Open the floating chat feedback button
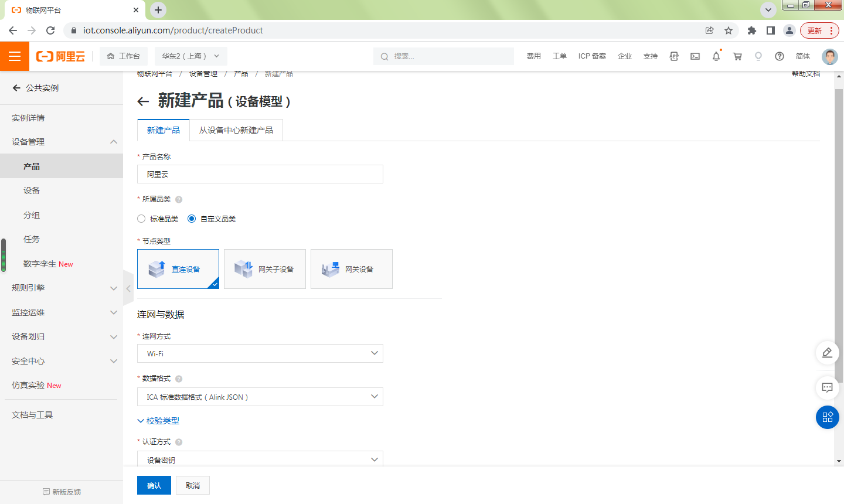The height and width of the screenshot is (504, 844). pos(828,387)
